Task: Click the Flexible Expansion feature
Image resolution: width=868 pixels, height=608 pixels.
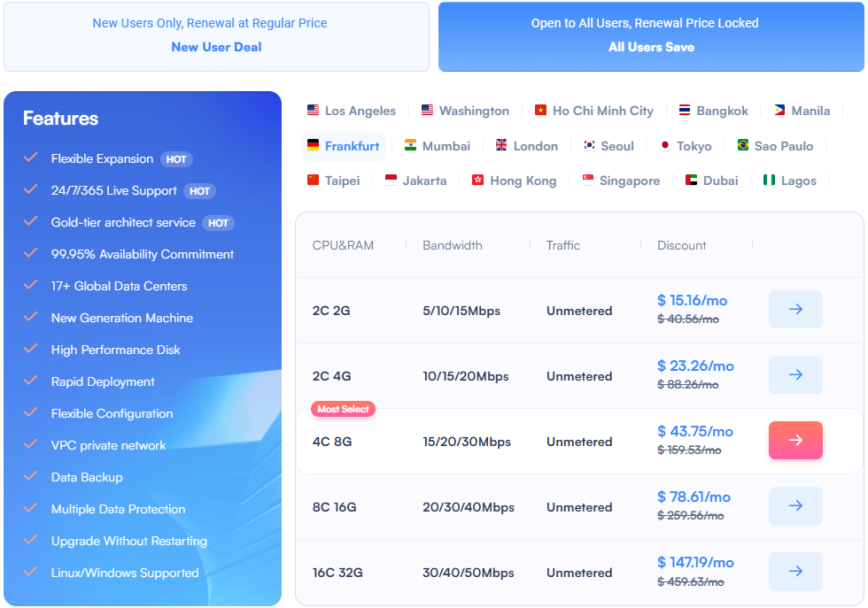Action: [x=103, y=158]
